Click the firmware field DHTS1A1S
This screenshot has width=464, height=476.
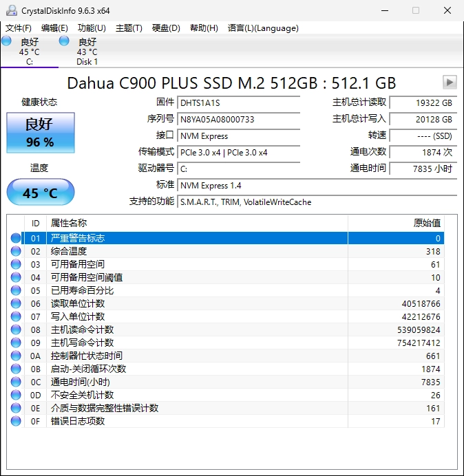[x=238, y=102]
